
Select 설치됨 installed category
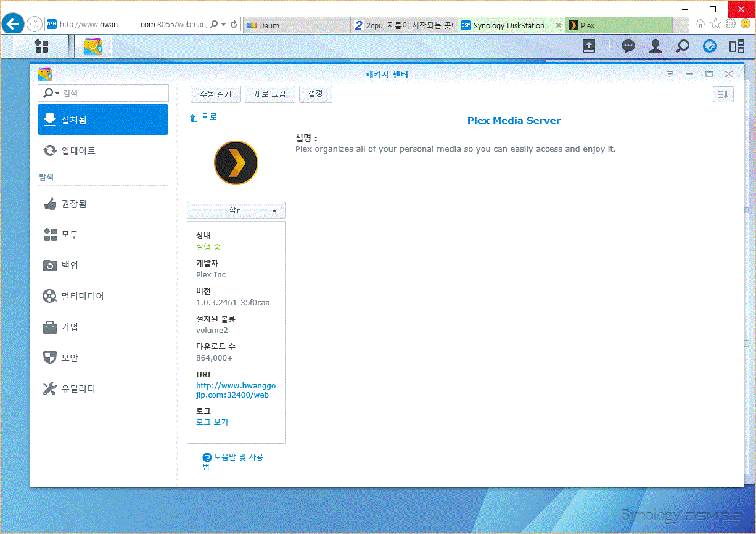tap(103, 120)
